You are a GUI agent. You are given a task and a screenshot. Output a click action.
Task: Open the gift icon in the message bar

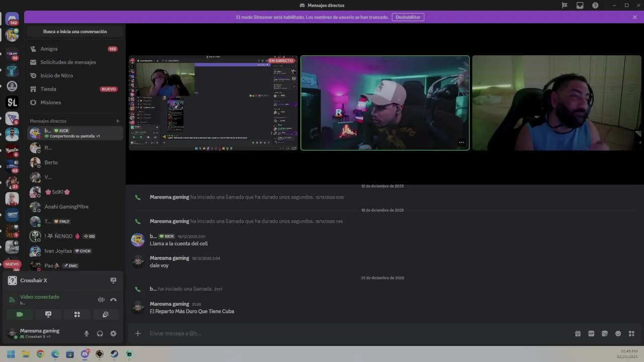click(578, 333)
